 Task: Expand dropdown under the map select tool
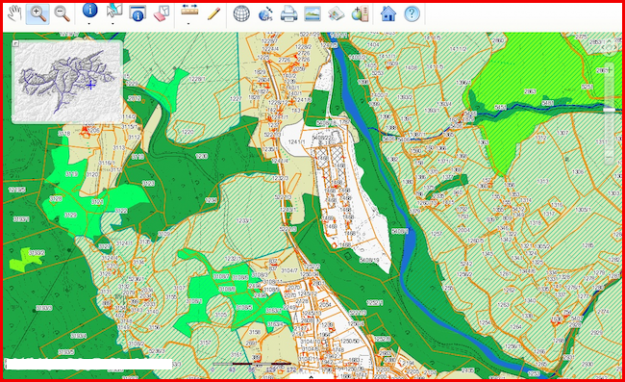click(113, 24)
